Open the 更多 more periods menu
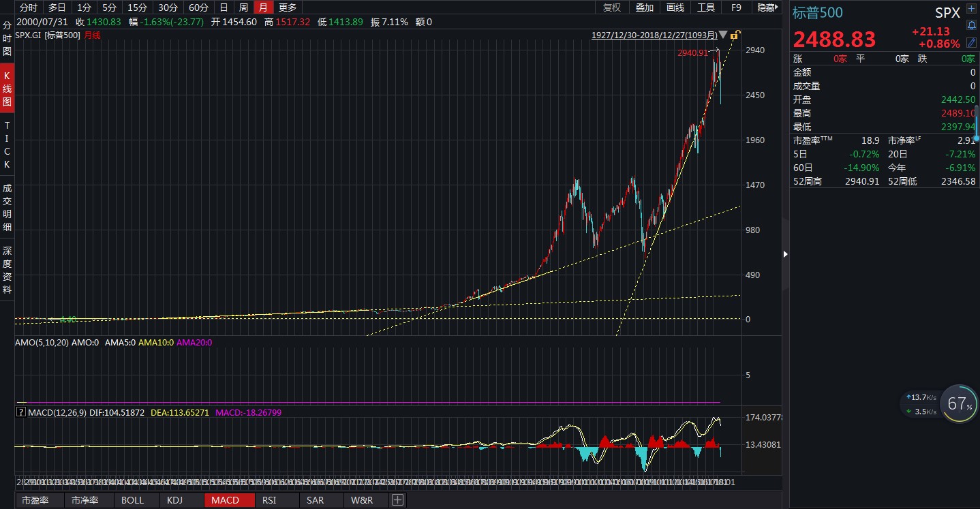The width and height of the screenshot is (980, 509). 288,7
